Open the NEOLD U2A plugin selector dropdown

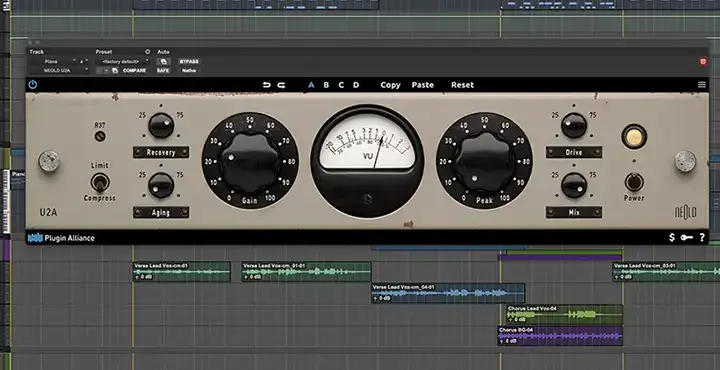(59, 71)
